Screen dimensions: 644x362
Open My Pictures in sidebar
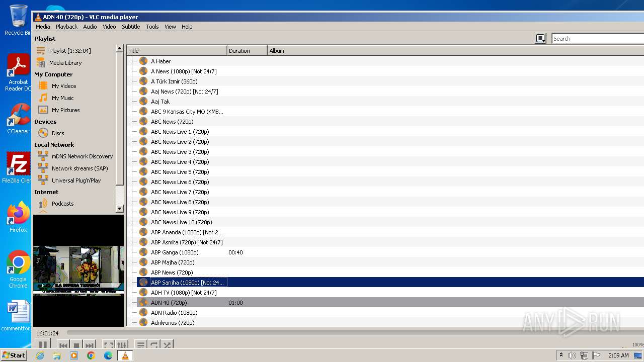tap(65, 110)
